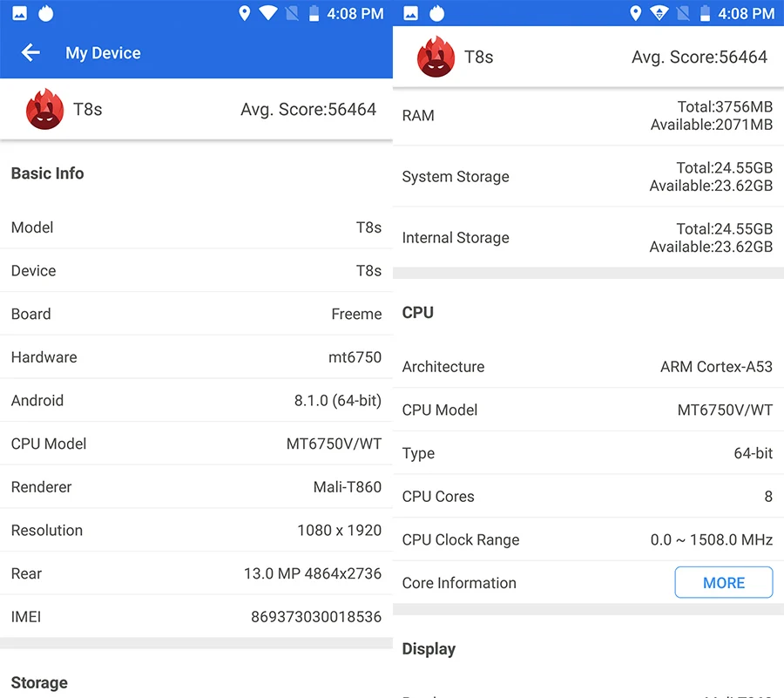Tap the Internal Storage row label
The image size is (784, 698).
click(x=456, y=238)
